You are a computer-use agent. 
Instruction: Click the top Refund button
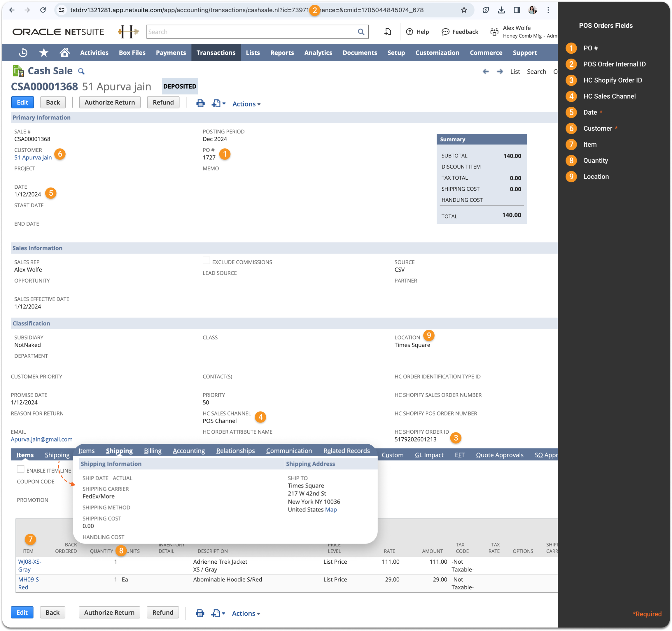click(163, 102)
